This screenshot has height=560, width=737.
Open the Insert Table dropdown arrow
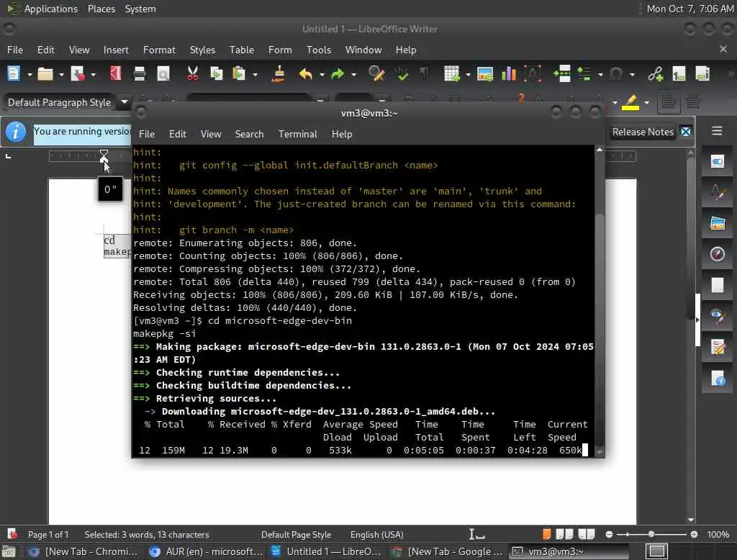(x=468, y=74)
